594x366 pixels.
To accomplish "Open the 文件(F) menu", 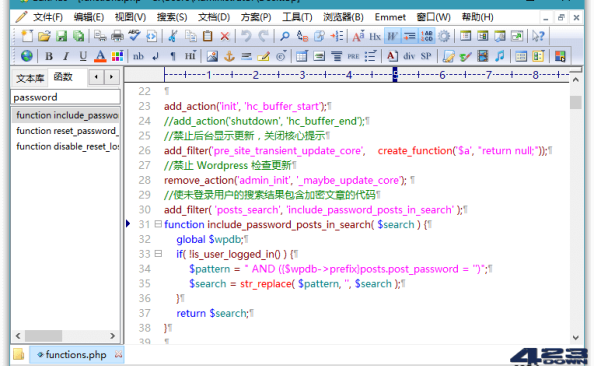I will point(48,17).
